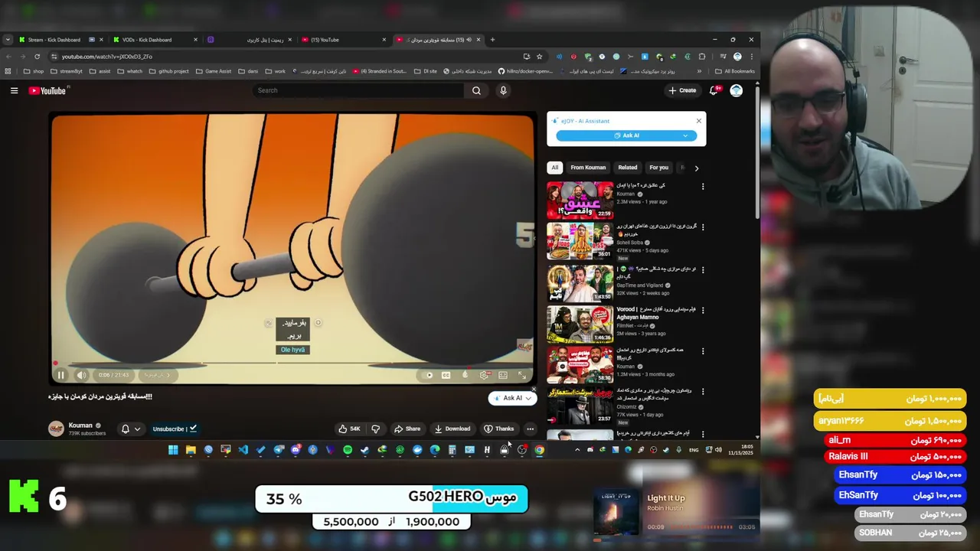This screenshot has width=980, height=551.
Task: Reload the page
Action: [x=37, y=57]
